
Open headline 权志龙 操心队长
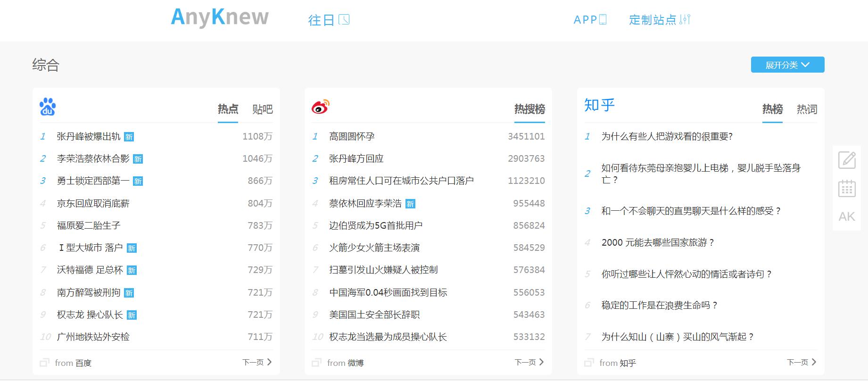[x=90, y=315]
